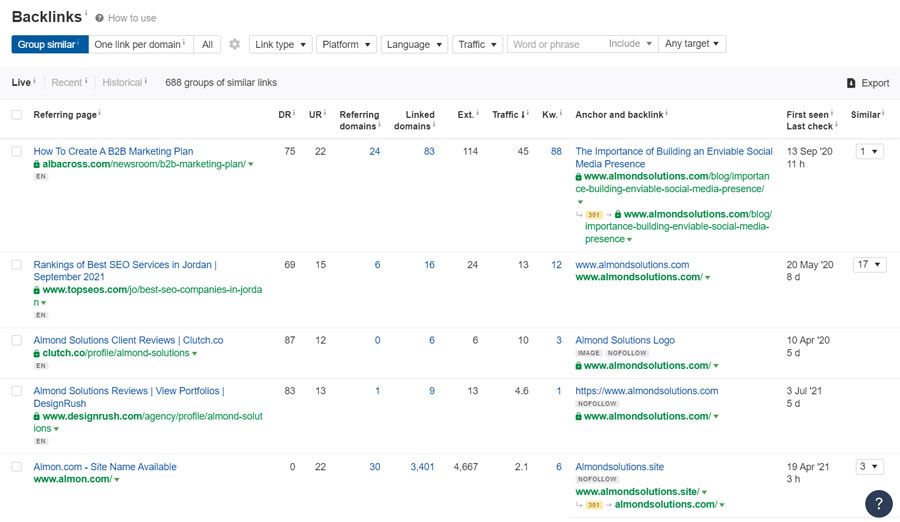Sort by the Last check header
This screenshot has width=900, height=522.
[809, 126]
